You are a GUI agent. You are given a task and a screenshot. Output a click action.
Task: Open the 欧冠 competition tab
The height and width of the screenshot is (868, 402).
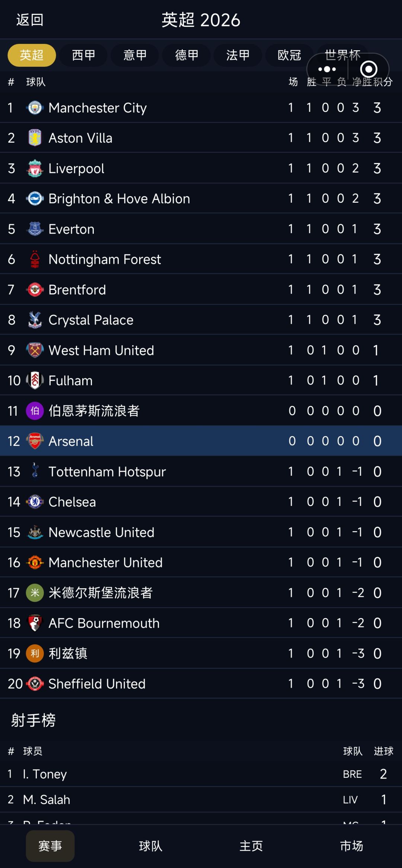point(289,56)
